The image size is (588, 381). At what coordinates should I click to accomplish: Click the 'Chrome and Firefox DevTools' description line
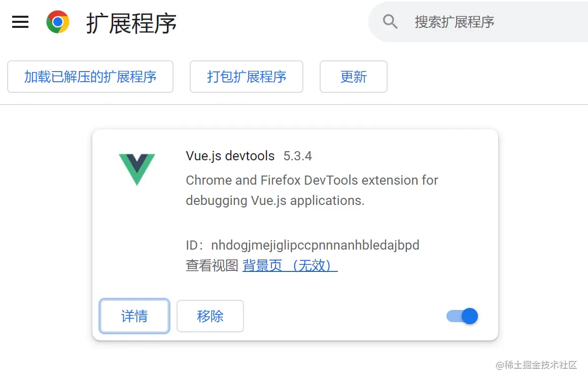tap(312, 180)
